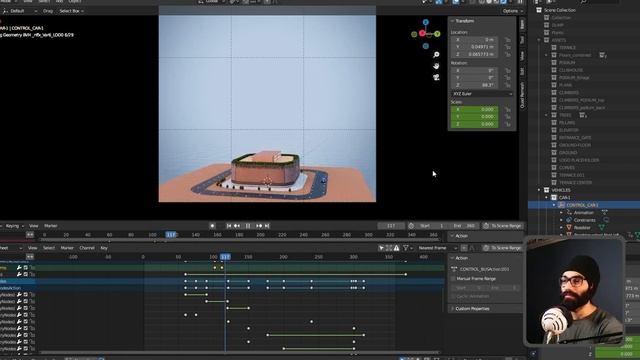Click the Location Y value field
Image resolution: width=640 pixels, height=360 pixels.
tap(474, 47)
